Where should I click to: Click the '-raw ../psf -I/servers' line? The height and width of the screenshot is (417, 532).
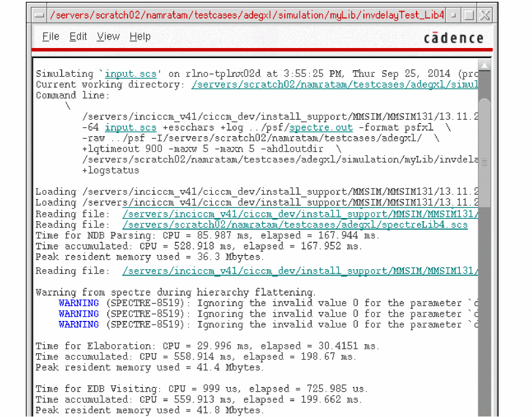[261, 138]
